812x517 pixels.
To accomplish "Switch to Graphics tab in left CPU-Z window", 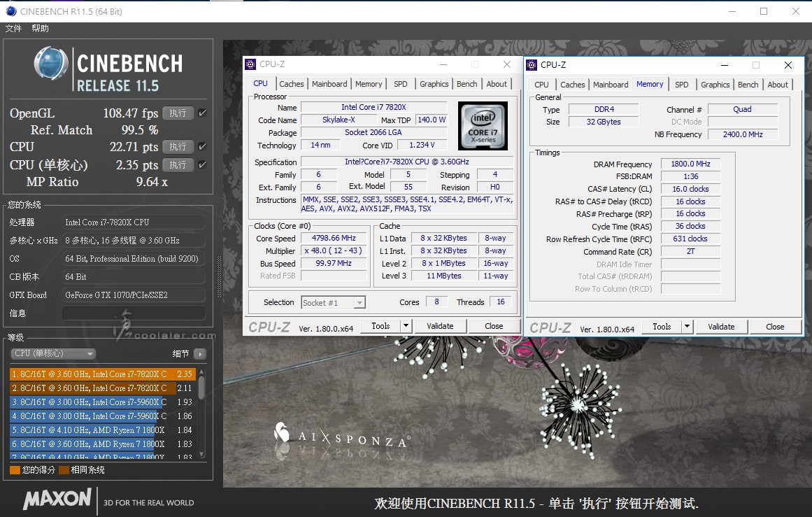I will pos(434,84).
